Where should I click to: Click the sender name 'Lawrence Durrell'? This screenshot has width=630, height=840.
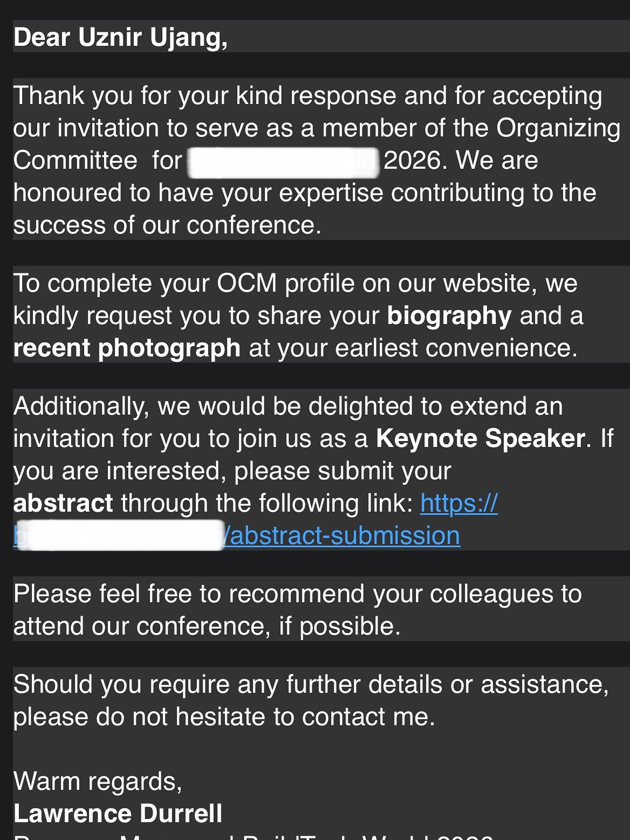pyautogui.click(x=117, y=814)
